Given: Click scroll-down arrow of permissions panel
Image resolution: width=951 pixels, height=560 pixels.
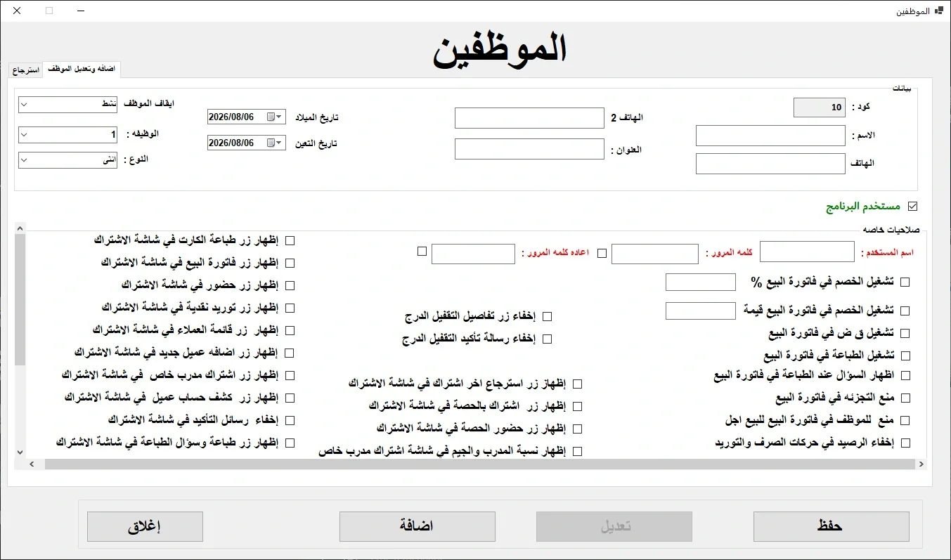Looking at the screenshot, I should (x=20, y=453).
